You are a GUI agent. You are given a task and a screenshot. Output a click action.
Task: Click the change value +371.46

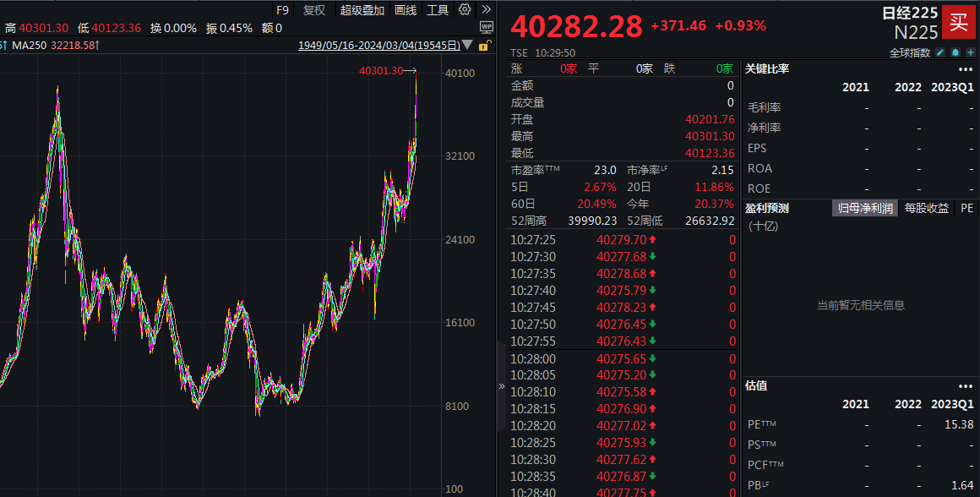(678, 25)
